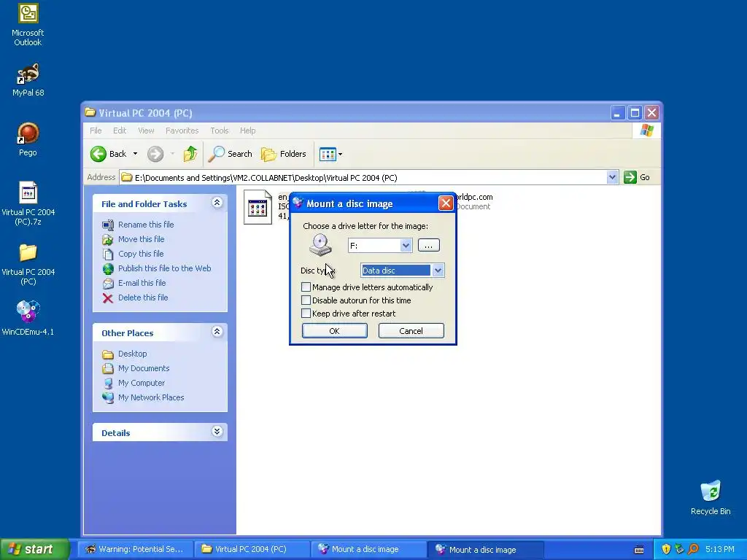
Task: Click the Go button by address bar
Action: point(637,177)
